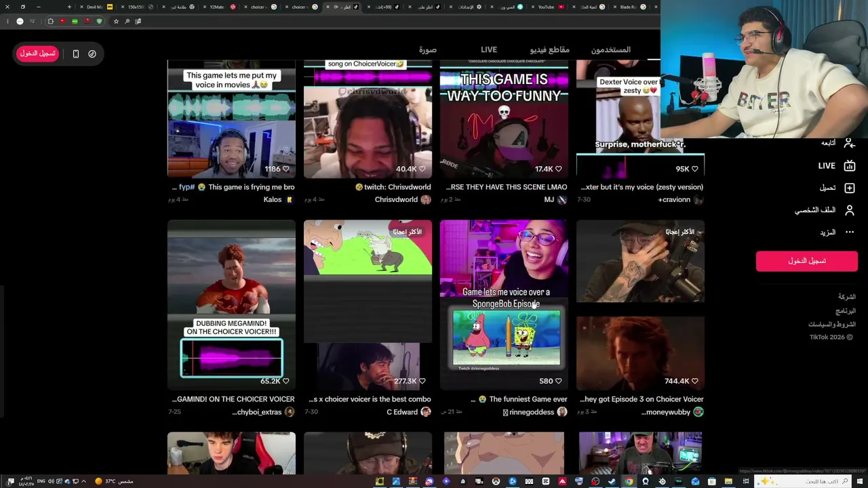
Task: Like the C Edward video with 277.3K likes
Action: point(422,381)
